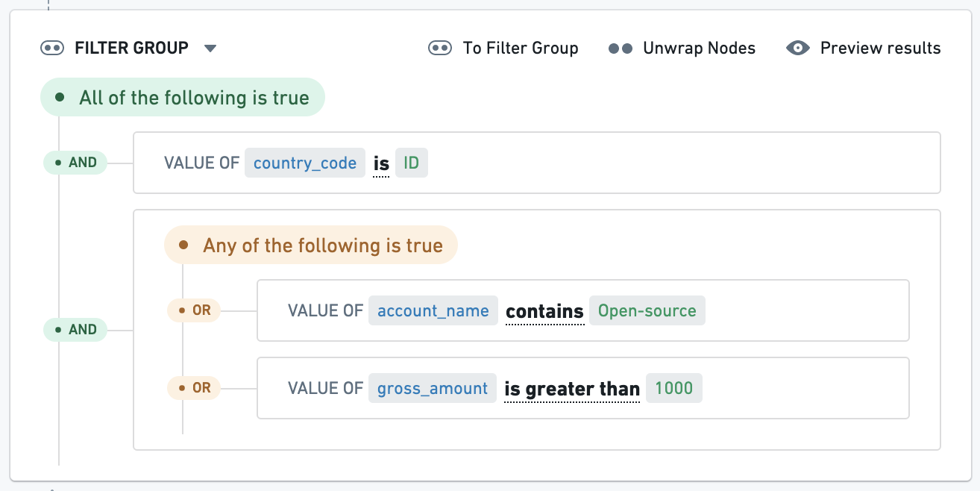Click the FILTER GROUP heading label

point(131,49)
